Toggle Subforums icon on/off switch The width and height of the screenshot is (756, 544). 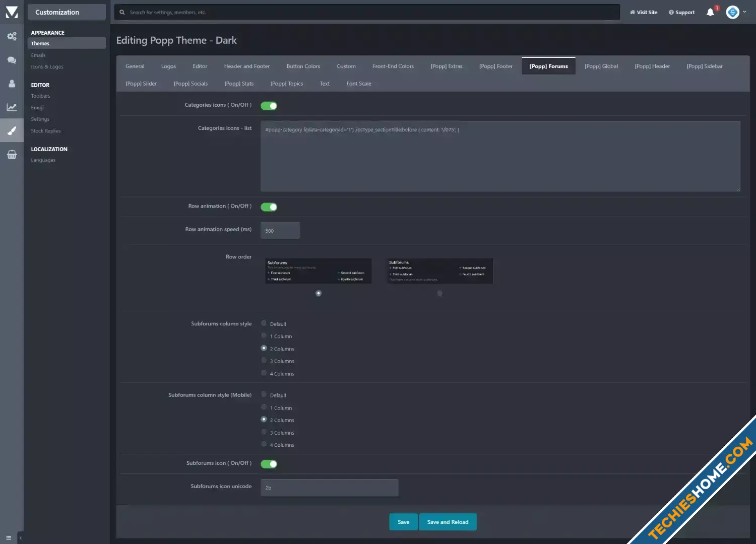(269, 464)
